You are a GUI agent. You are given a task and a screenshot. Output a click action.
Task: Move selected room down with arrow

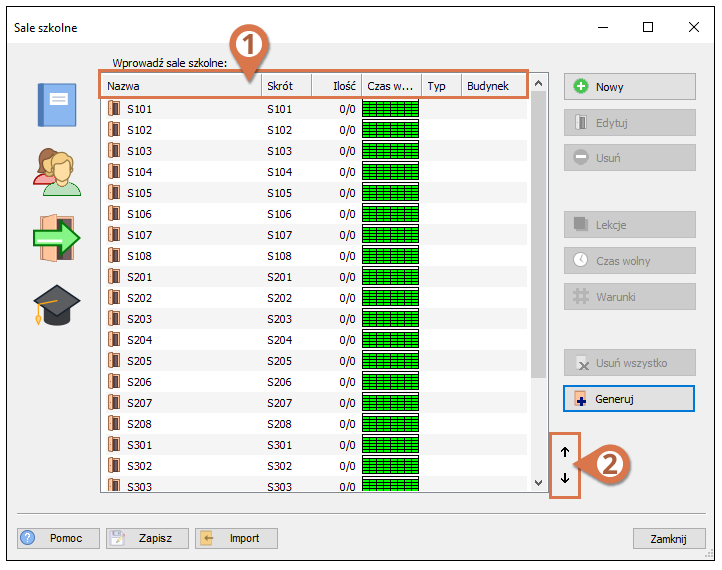pos(565,478)
